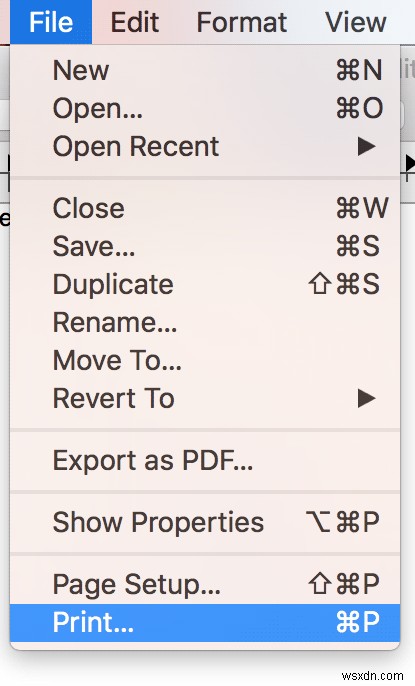Screen dimensions: 415x686
Task: Click the ⌘P shortcut on Print row
Action: (358, 622)
